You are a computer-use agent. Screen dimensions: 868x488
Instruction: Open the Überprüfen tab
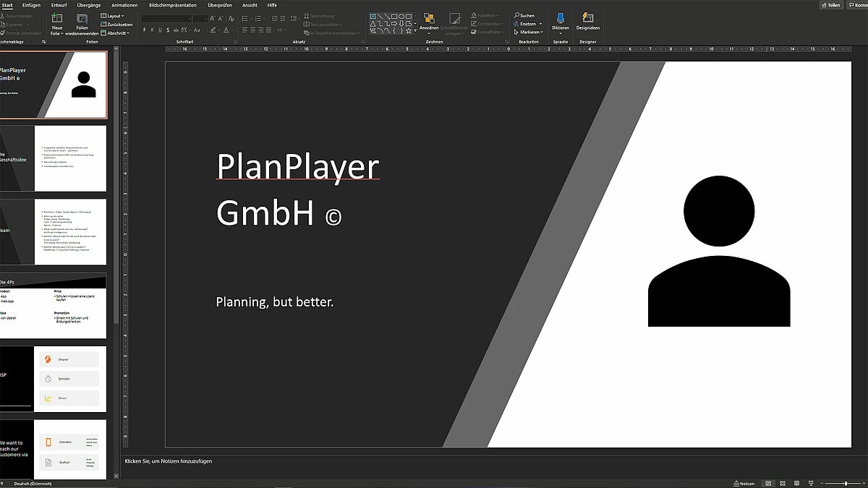click(220, 4)
